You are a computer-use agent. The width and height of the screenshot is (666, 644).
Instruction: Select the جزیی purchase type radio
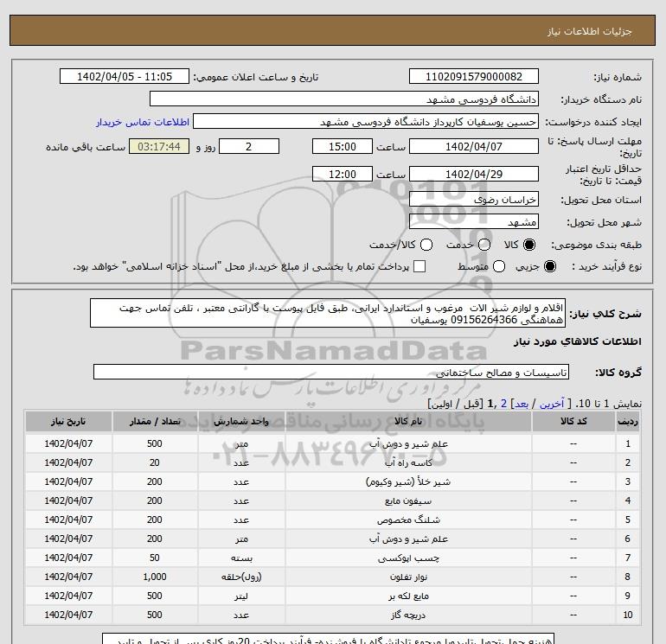tap(549, 266)
